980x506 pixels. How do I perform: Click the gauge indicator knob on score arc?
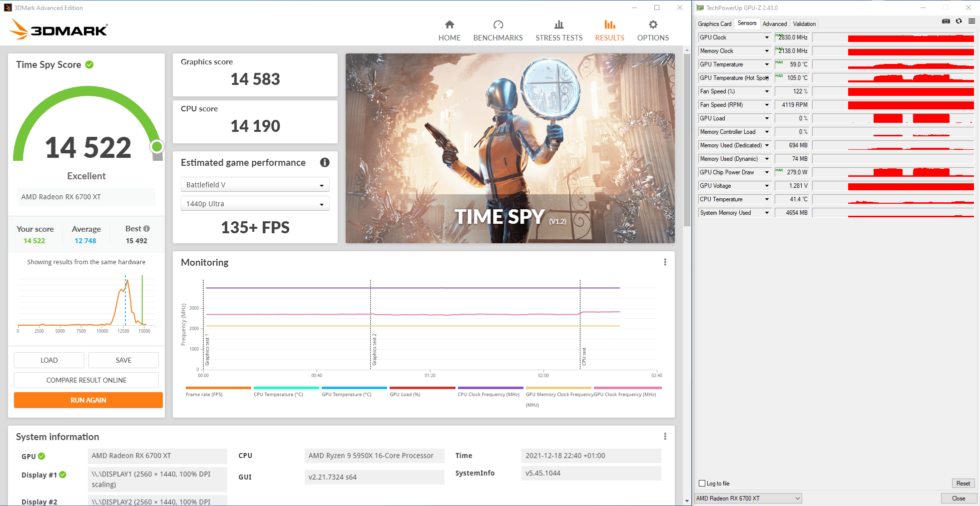click(157, 146)
